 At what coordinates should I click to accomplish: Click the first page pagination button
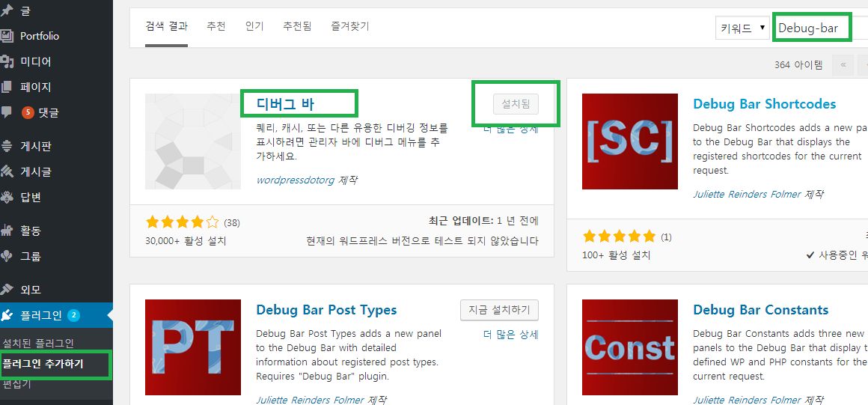pyautogui.click(x=843, y=64)
